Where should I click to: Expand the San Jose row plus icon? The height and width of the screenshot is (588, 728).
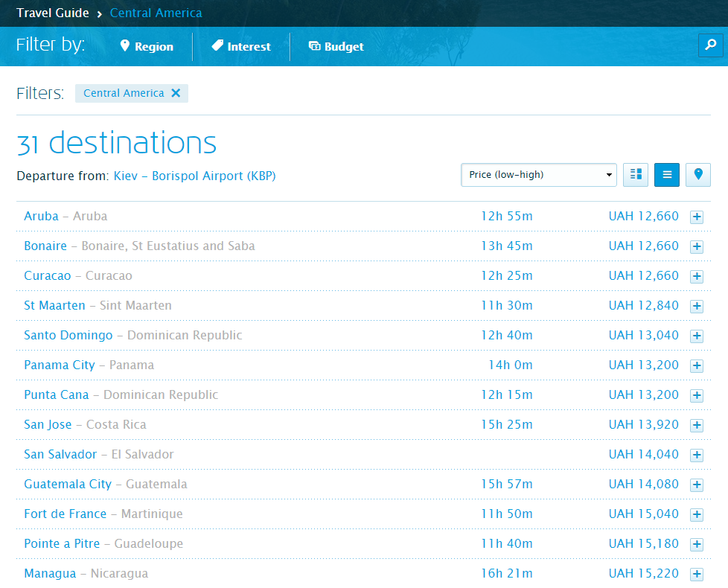click(x=697, y=425)
